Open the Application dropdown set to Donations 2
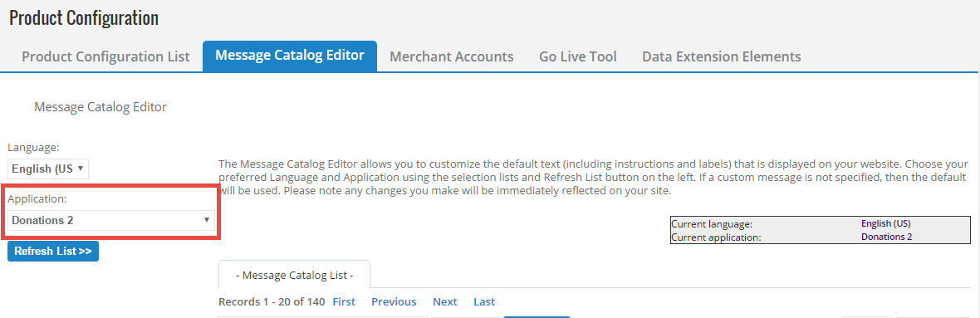This screenshot has height=318, width=980. tap(111, 221)
